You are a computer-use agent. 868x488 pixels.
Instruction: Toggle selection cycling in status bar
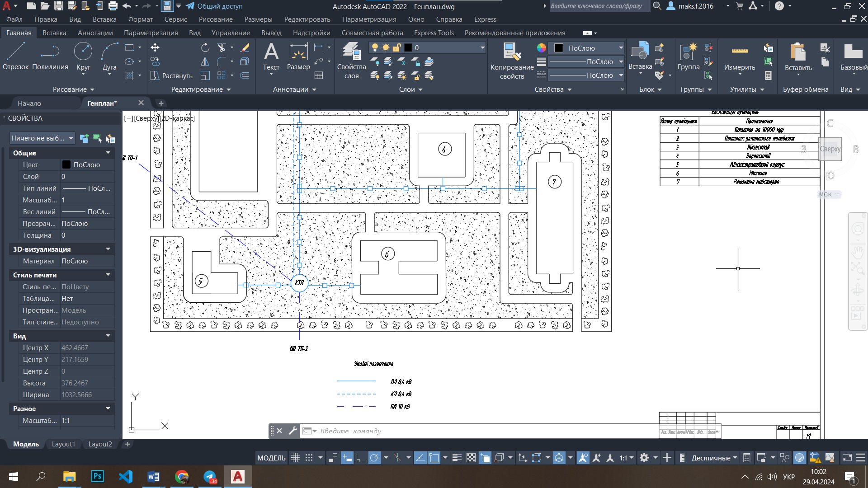pos(485,458)
